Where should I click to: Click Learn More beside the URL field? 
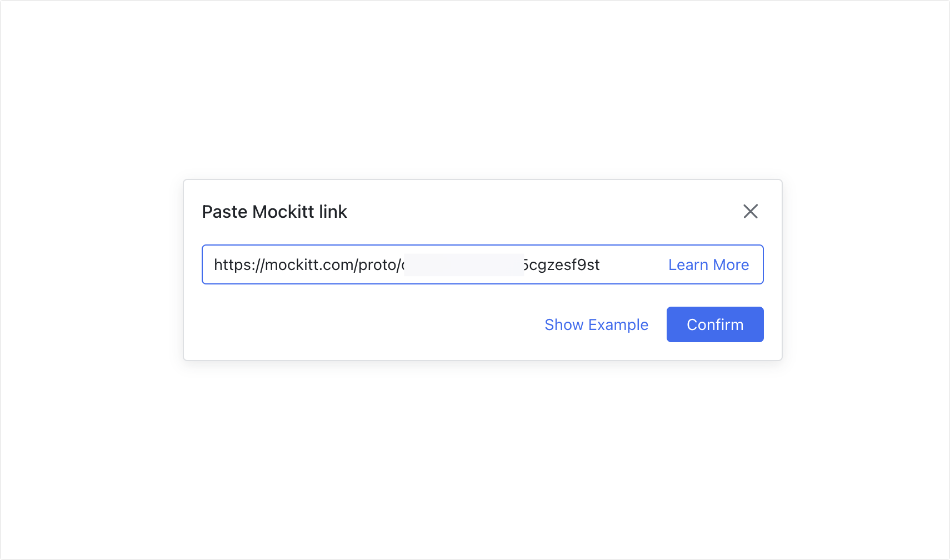point(708,264)
